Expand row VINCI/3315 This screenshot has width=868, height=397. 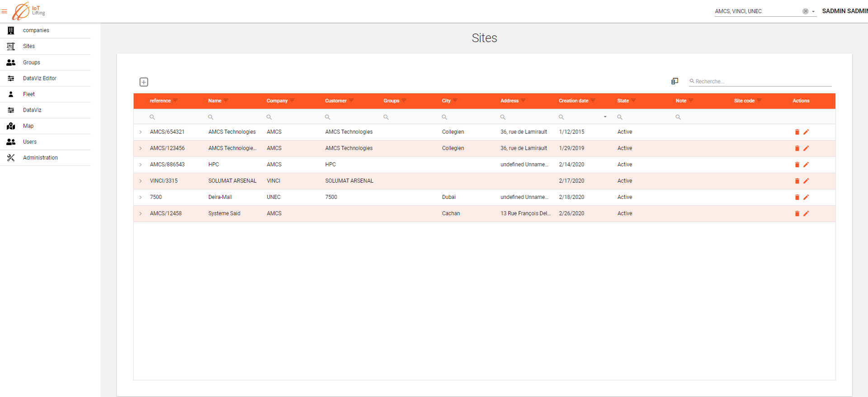coord(141,181)
